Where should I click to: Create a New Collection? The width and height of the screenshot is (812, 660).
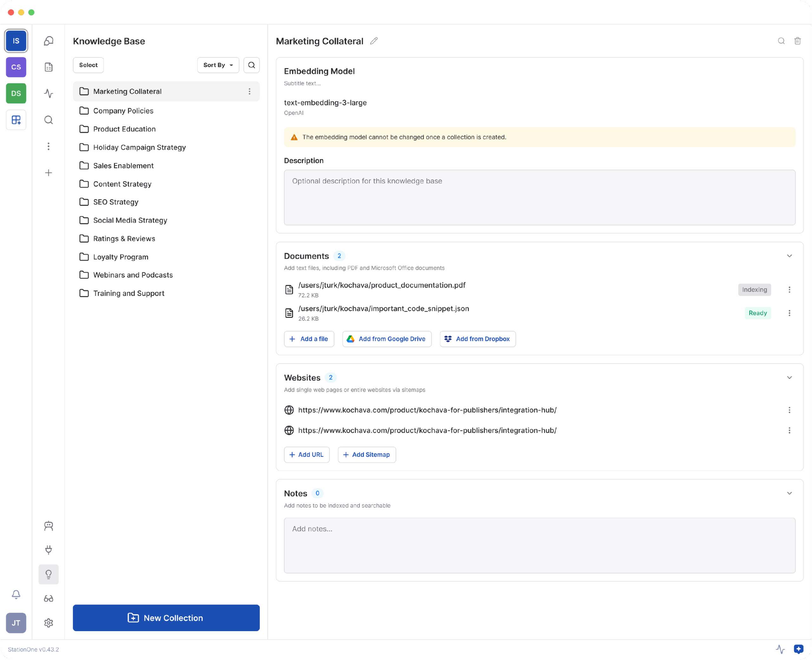coord(166,618)
